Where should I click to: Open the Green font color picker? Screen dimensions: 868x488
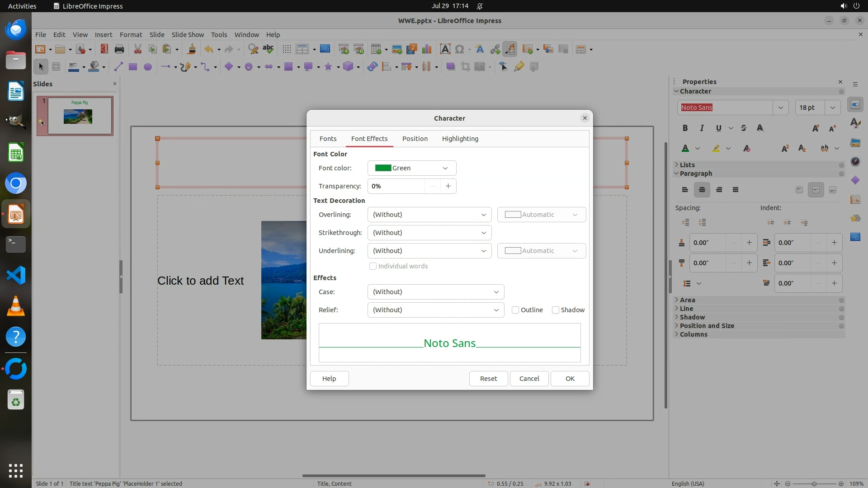click(411, 168)
